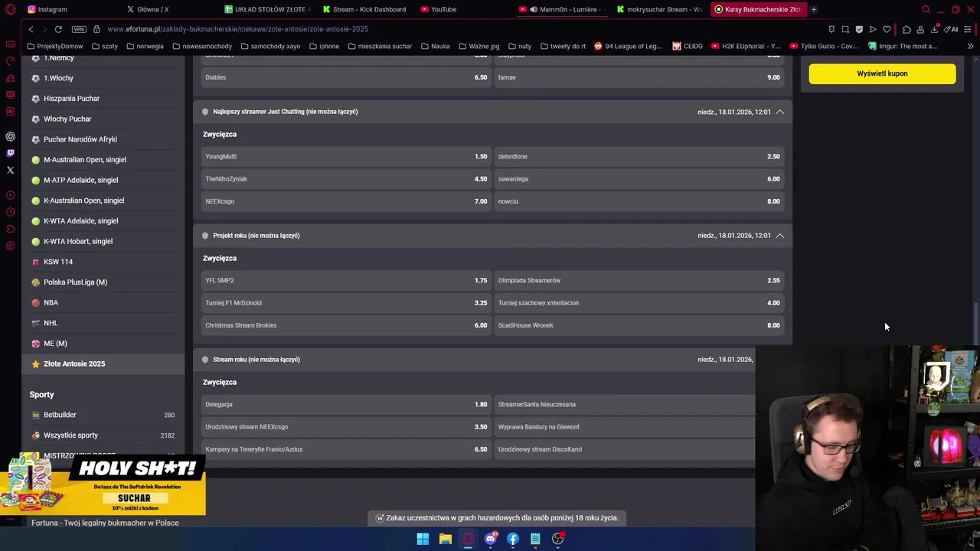Open the Easy Setup menu icon
The width and height of the screenshot is (980, 551).
[x=969, y=29]
